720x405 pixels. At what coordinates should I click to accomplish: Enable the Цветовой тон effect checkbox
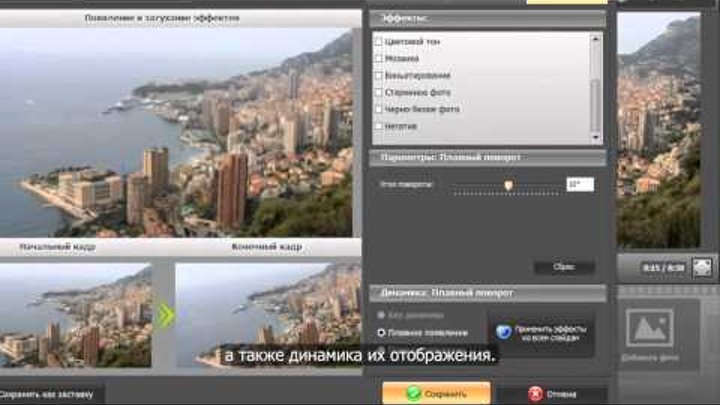pyautogui.click(x=378, y=41)
